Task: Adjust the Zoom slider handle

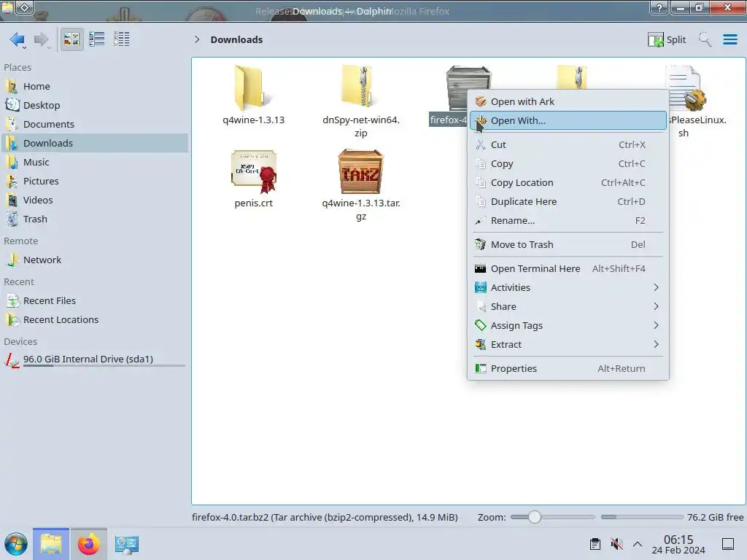Action: pyautogui.click(x=535, y=517)
